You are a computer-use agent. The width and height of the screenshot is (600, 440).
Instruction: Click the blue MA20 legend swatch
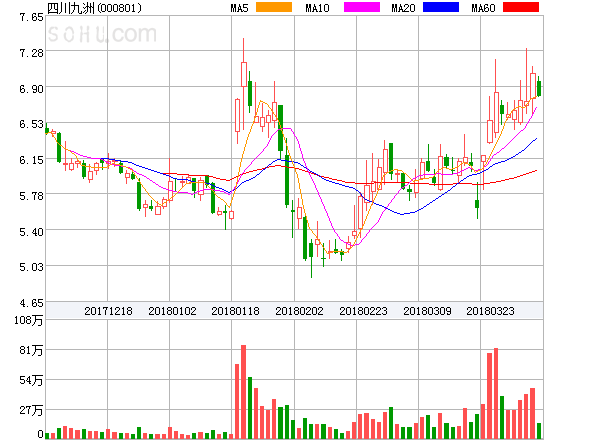click(x=441, y=7)
